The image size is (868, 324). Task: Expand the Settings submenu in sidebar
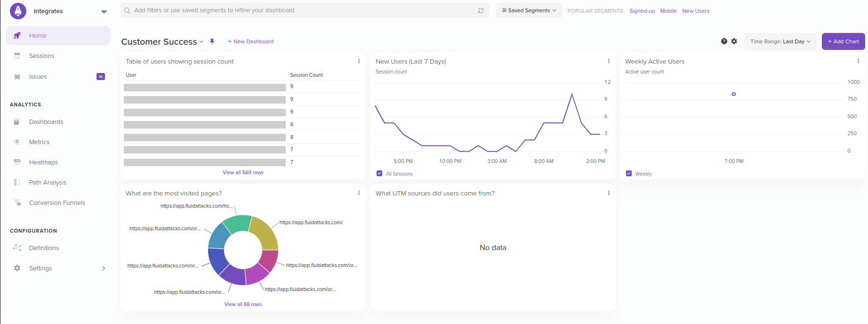(x=104, y=268)
